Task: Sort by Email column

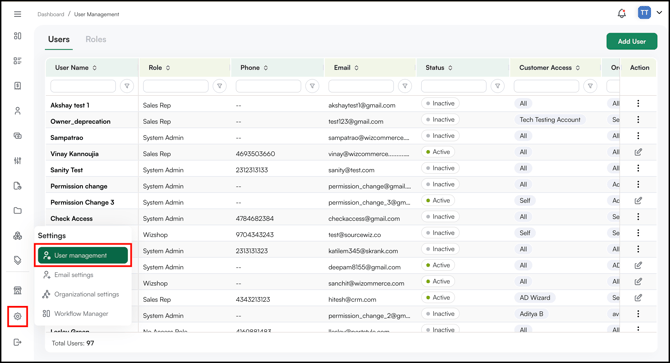Action: (356, 67)
